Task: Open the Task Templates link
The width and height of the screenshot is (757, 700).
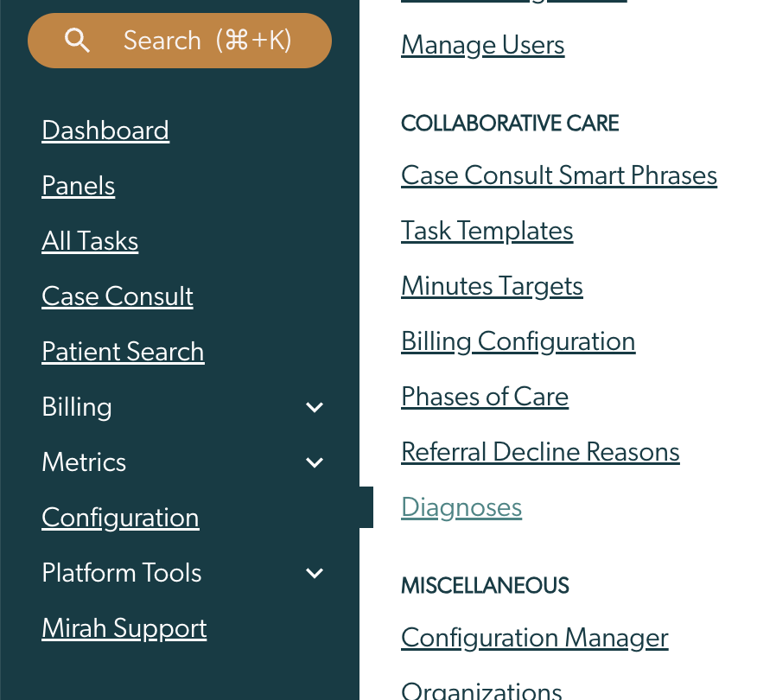Action: click(487, 231)
